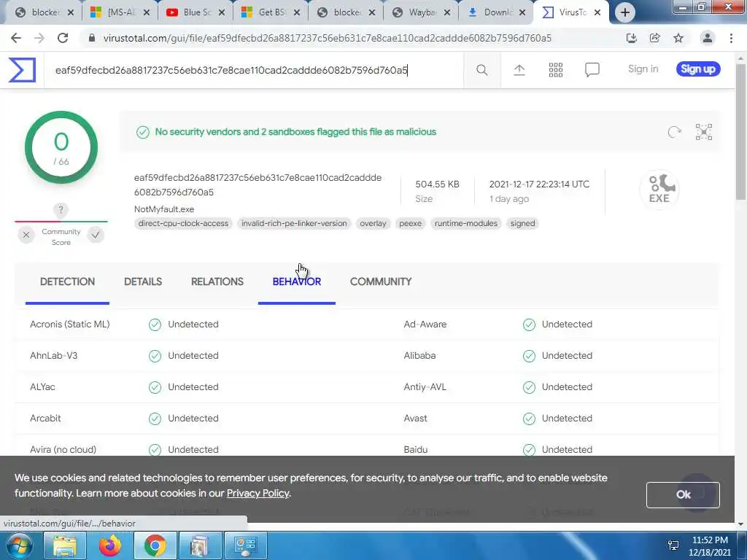Click the share page icon
This screenshot has width=747, height=560.
click(x=655, y=38)
